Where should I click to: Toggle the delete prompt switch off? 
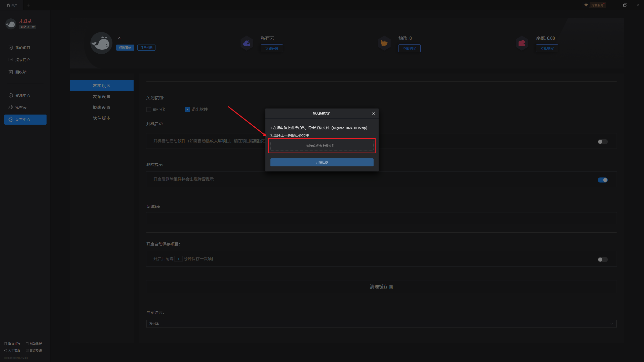click(602, 180)
